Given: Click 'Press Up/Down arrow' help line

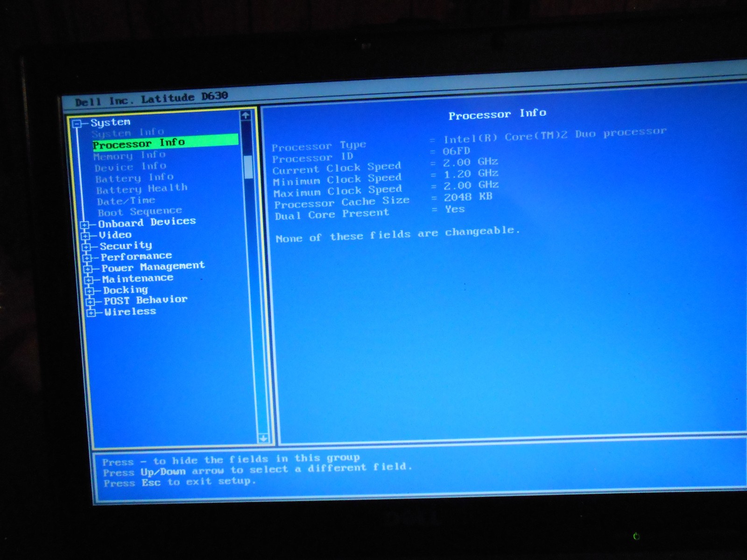Looking at the screenshot, I should pos(258,470).
